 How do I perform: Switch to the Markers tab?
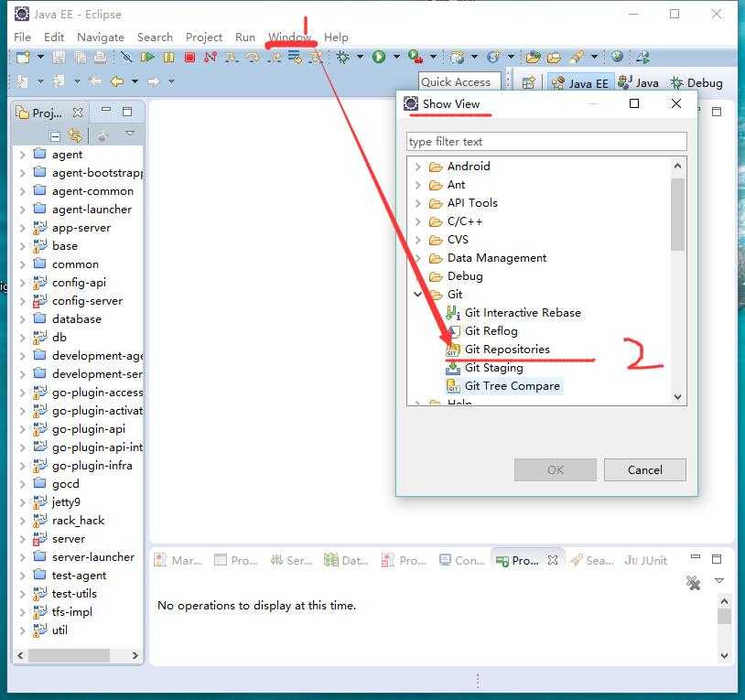178,561
